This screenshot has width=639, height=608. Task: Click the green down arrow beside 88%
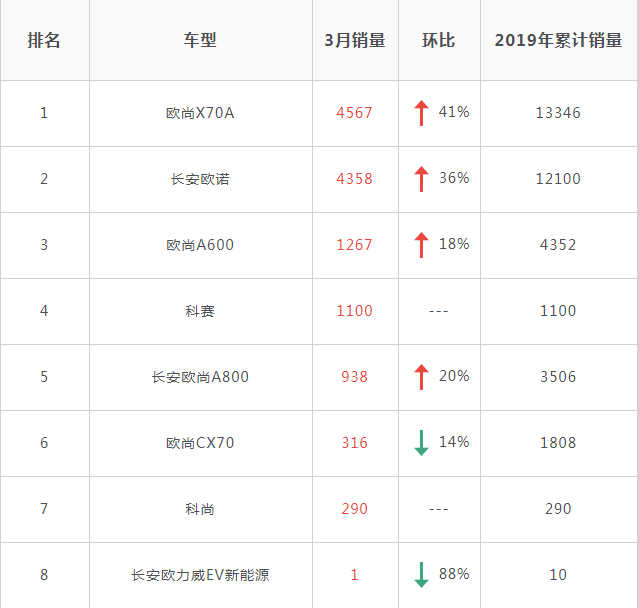click(421, 575)
